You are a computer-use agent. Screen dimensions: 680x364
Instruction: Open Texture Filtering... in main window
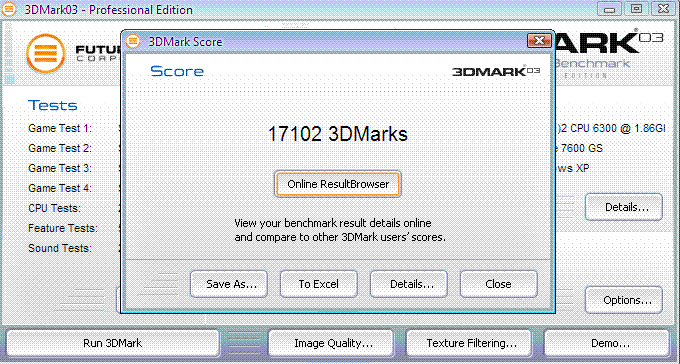click(x=469, y=343)
